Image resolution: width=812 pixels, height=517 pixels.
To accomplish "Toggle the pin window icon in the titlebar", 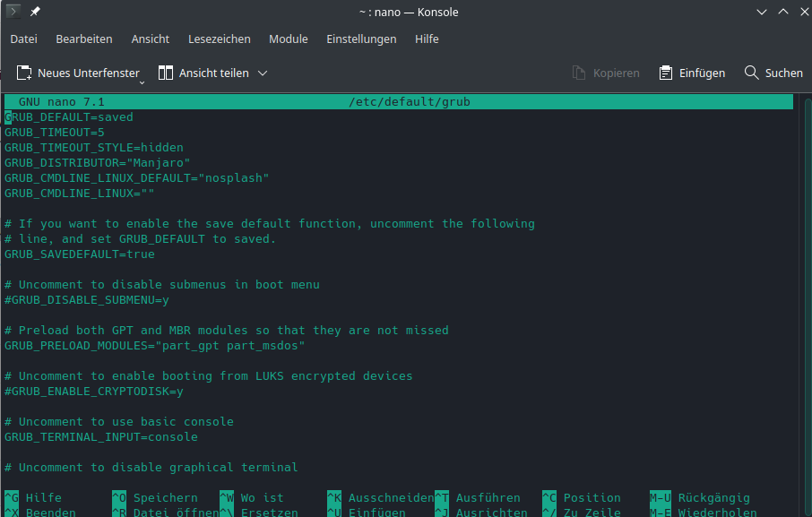I will pos(34,12).
